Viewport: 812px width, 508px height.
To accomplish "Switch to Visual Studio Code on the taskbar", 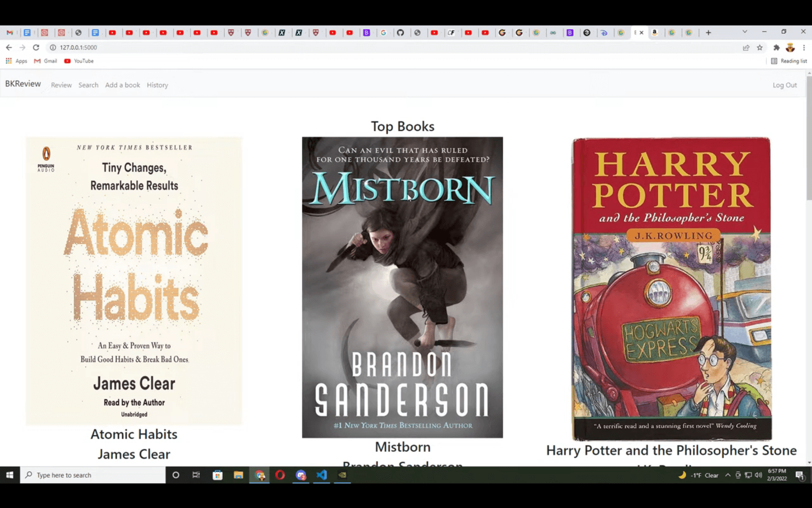I will (322, 475).
